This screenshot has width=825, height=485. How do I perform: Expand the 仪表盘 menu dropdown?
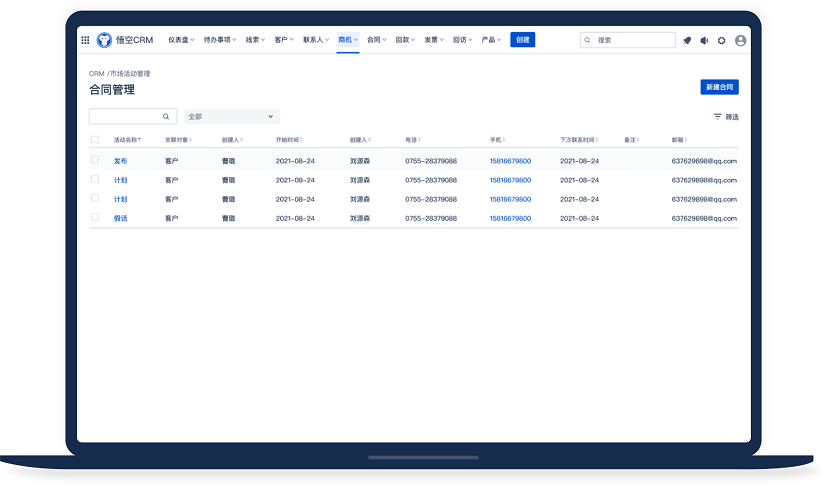181,40
